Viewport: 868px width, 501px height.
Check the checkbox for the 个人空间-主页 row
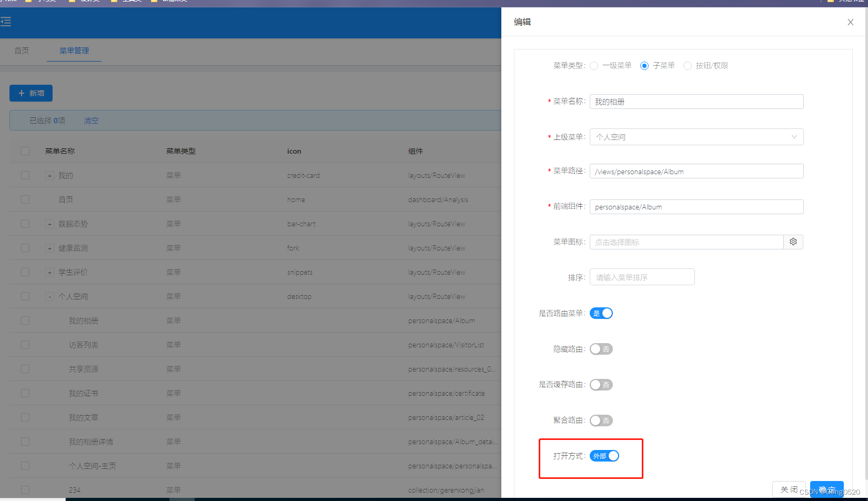(x=25, y=466)
